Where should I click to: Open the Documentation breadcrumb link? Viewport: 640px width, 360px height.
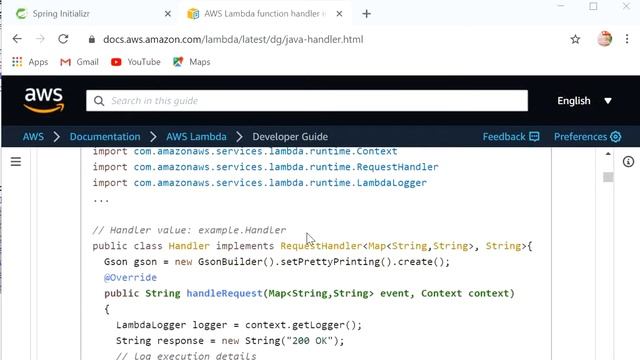pyautogui.click(x=105, y=137)
